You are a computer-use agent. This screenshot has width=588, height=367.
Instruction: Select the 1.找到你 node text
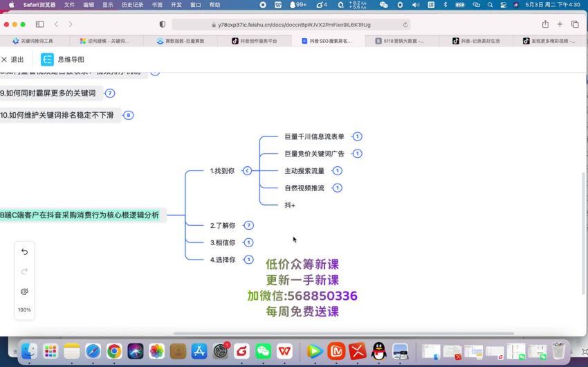[222, 171]
